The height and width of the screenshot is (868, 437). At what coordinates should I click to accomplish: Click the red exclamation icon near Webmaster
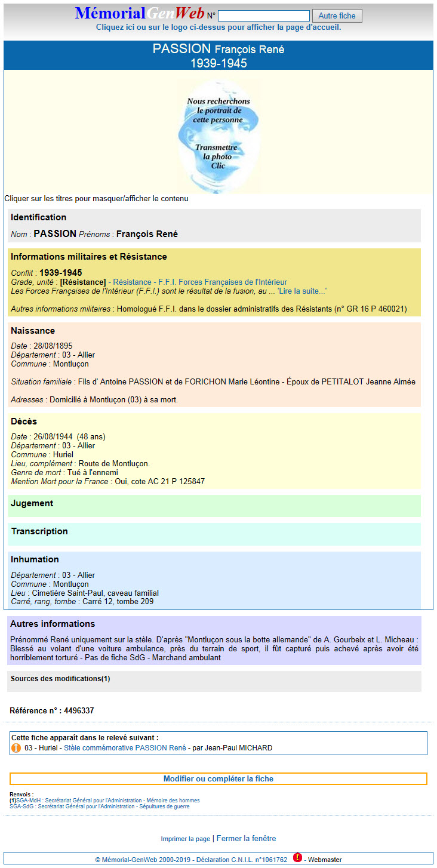pyautogui.click(x=297, y=858)
